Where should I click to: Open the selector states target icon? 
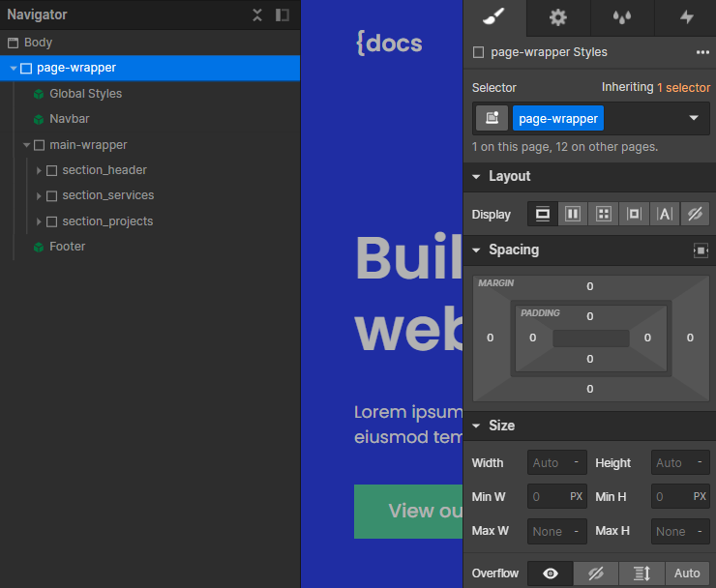click(492, 118)
